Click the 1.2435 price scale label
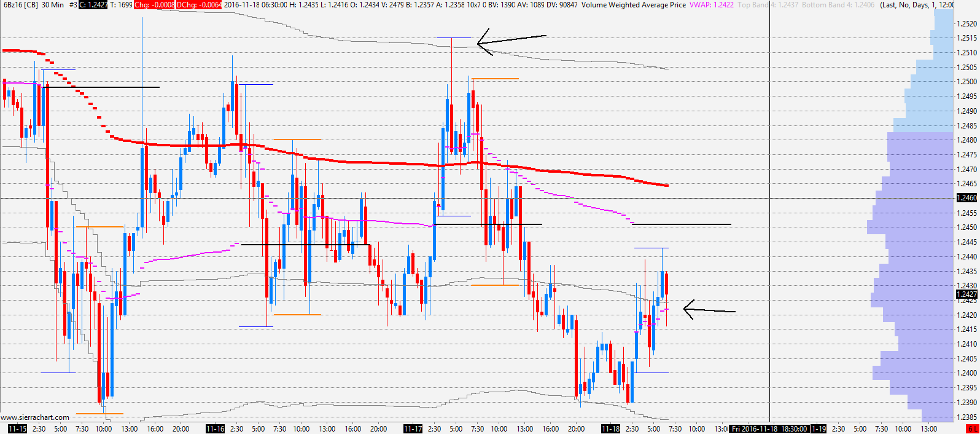 967,272
